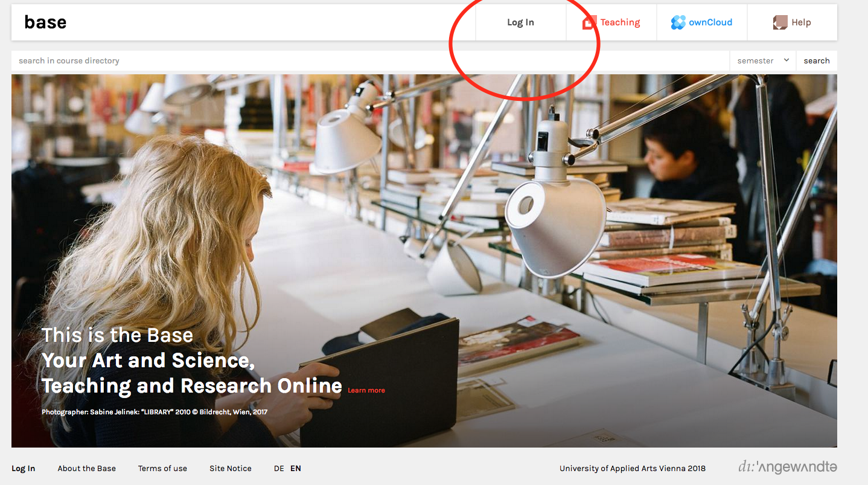
Task: Click the Help book icon
Action: click(780, 22)
